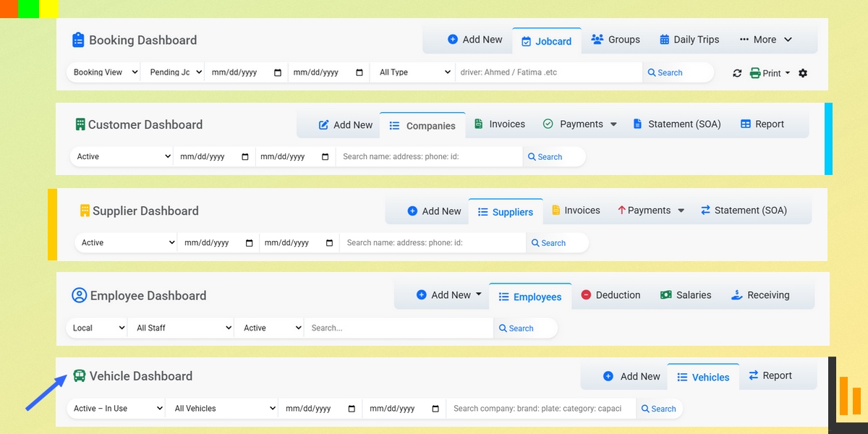Click the driver name search field
The image size is (868, 434).
click(x=550, y=72)
